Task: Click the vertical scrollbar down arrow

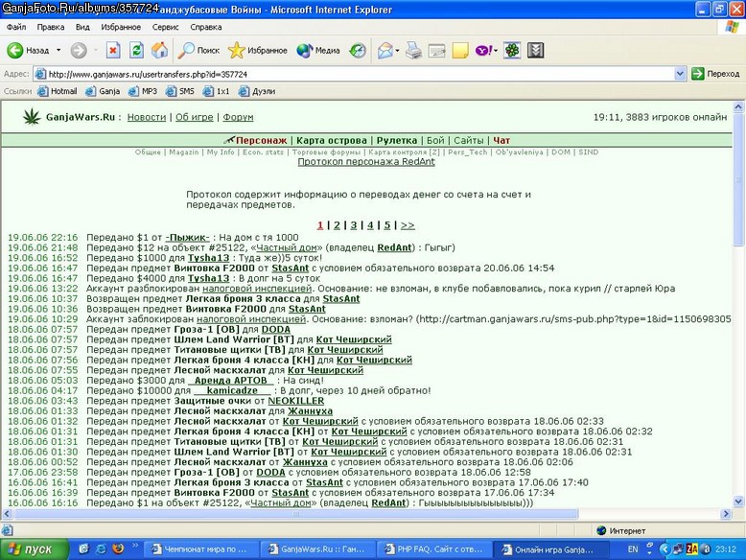Action: coord(738,501)
